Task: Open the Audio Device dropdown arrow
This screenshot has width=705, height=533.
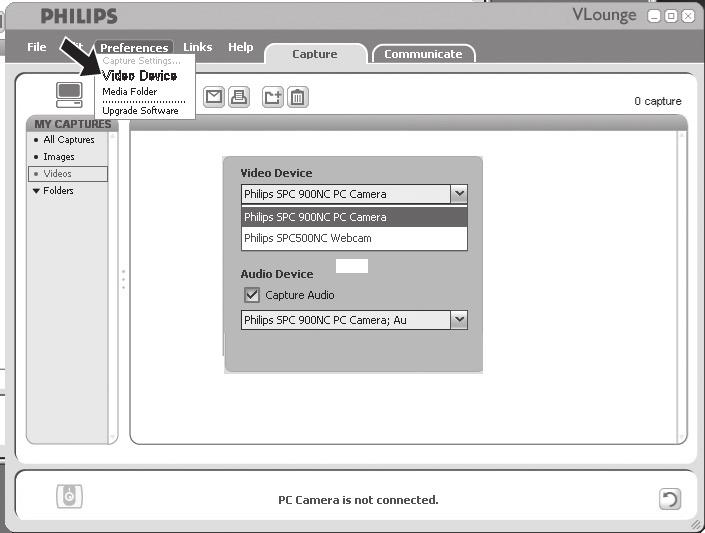Action: click(x=459, y=320)
